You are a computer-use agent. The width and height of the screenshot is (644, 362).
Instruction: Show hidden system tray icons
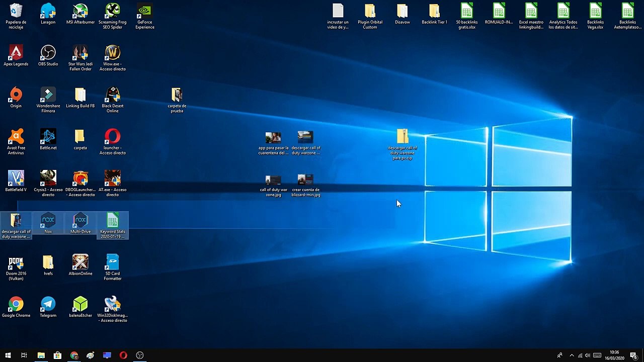[572, 355]
